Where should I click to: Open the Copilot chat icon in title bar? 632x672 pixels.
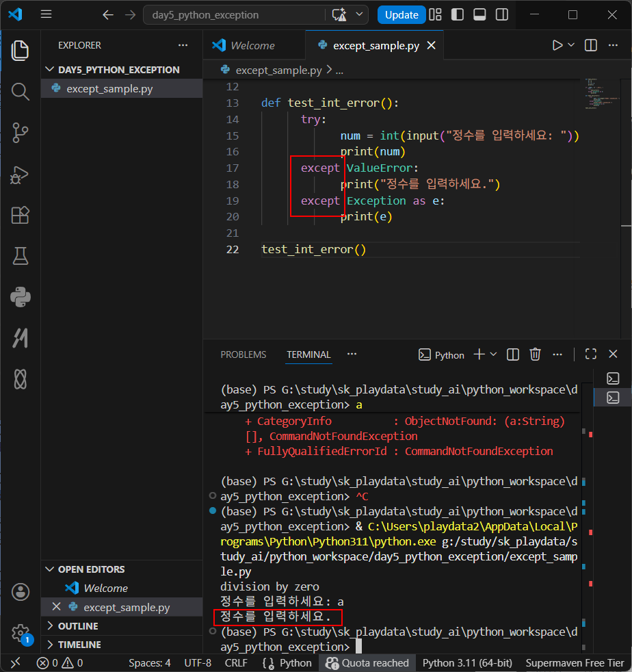pos(339,15)
